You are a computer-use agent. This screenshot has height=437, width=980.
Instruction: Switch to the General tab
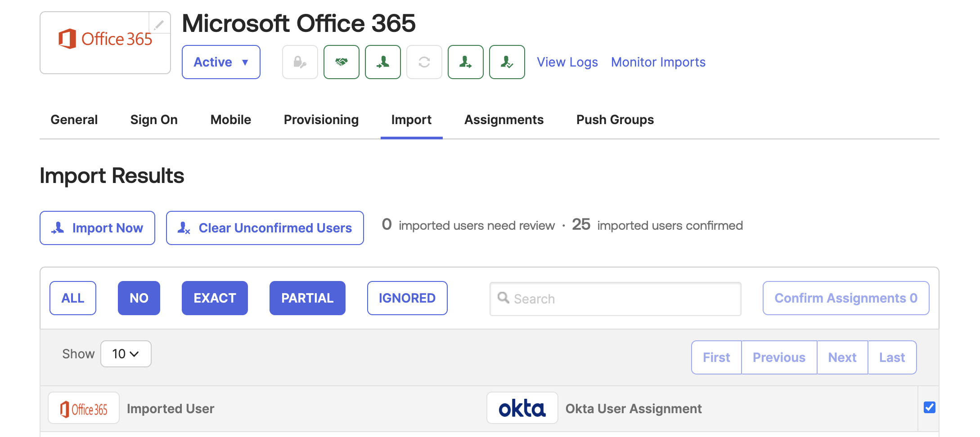(74, 120)
